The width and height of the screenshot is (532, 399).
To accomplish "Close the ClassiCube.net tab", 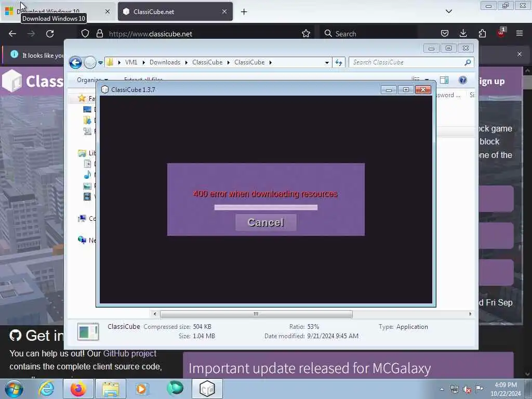I will pos(224,11).
